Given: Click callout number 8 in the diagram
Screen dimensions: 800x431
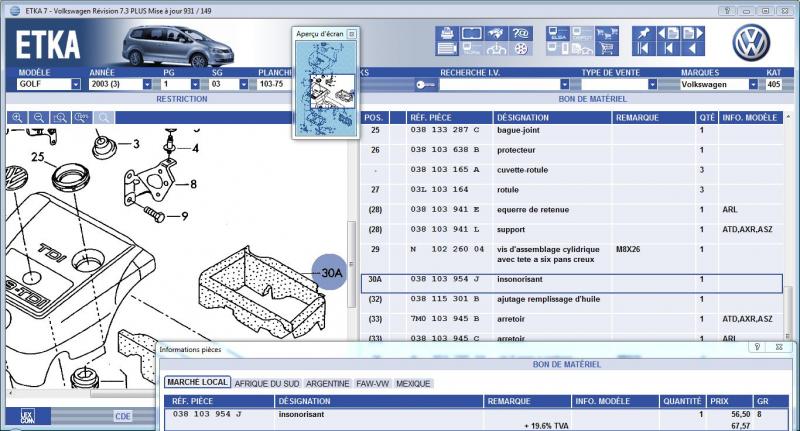Looking at the screenshot, I should pyautogui.click(x=193, y=184).
